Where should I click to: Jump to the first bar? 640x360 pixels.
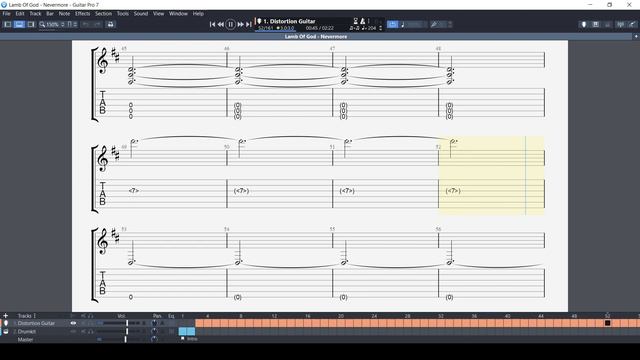pos(212,24)
